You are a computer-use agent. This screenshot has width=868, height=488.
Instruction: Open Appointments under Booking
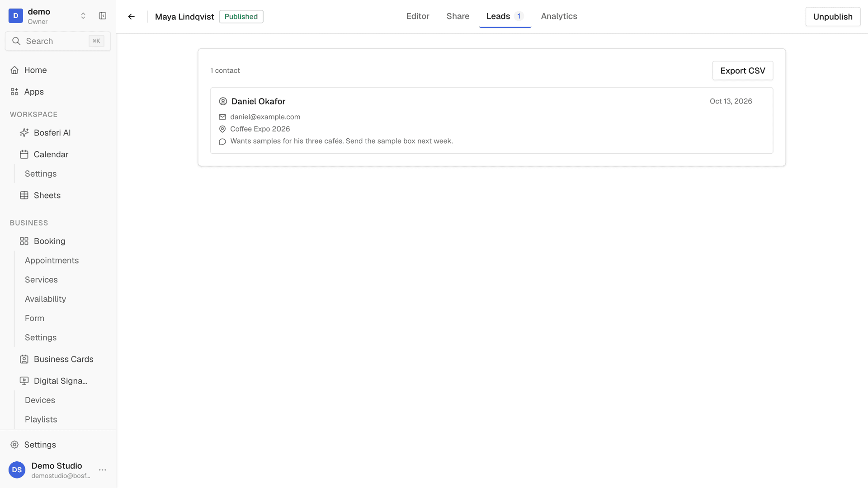click(x=52, y=260)
